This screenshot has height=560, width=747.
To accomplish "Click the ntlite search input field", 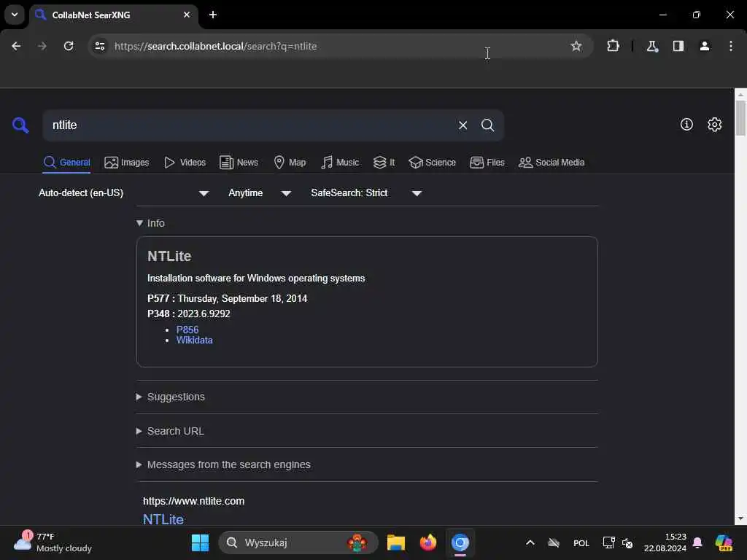I will coord(248,125).
